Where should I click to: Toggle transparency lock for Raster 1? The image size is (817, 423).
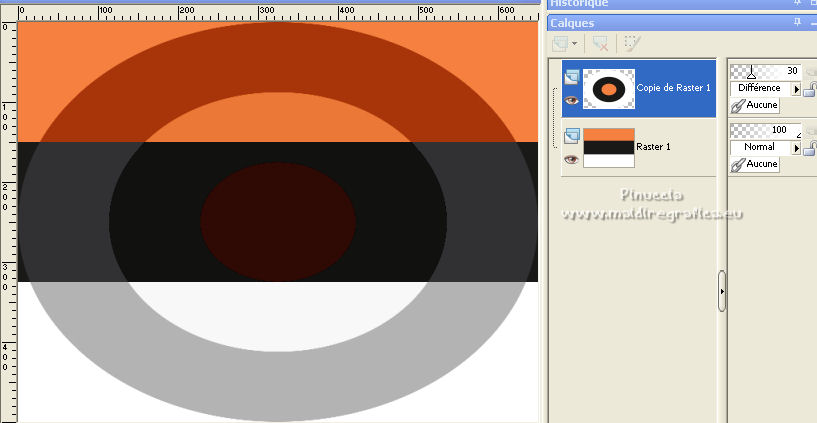[809, 148]
